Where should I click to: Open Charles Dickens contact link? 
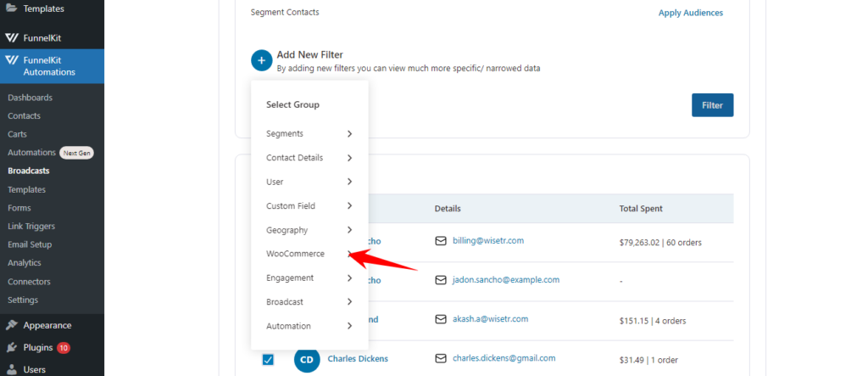coord(358,359)
